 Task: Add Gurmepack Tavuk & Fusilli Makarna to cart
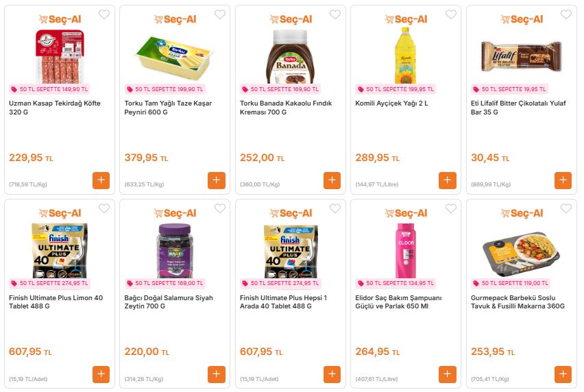click(x=563, y=375)
